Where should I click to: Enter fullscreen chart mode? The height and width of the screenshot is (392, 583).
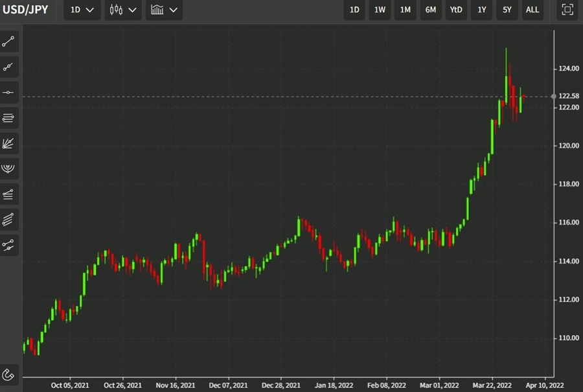point(567,10)
